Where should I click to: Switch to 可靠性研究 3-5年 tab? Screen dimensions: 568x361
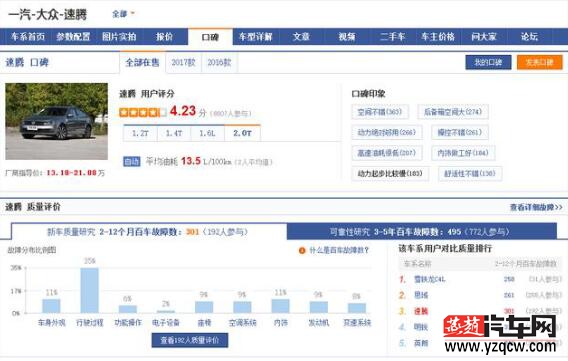point(422,232)
